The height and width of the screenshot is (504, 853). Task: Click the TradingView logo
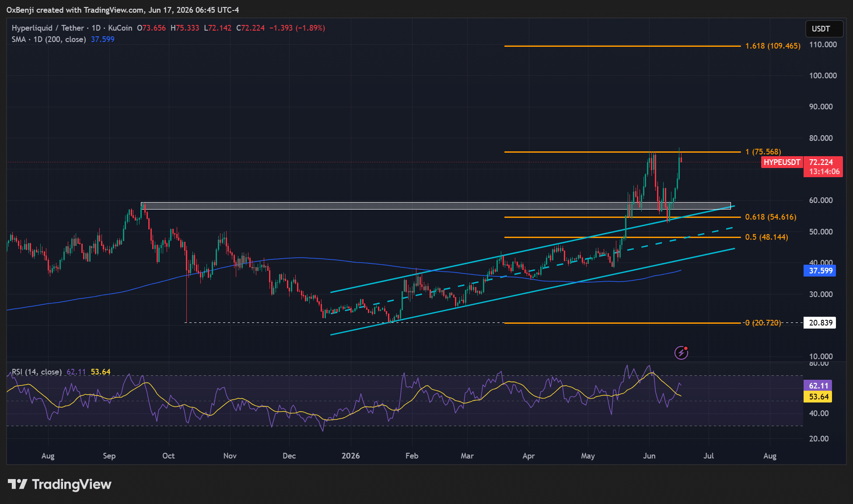(59, 484)
